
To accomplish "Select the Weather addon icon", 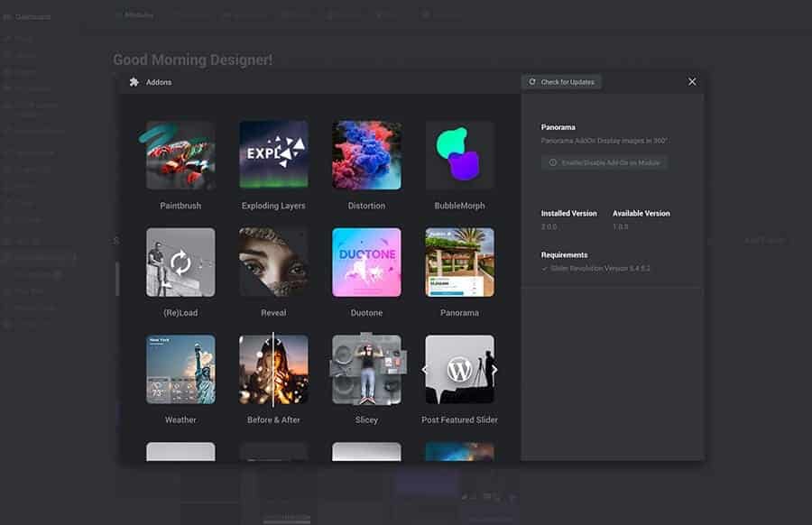I will point(180,370).
